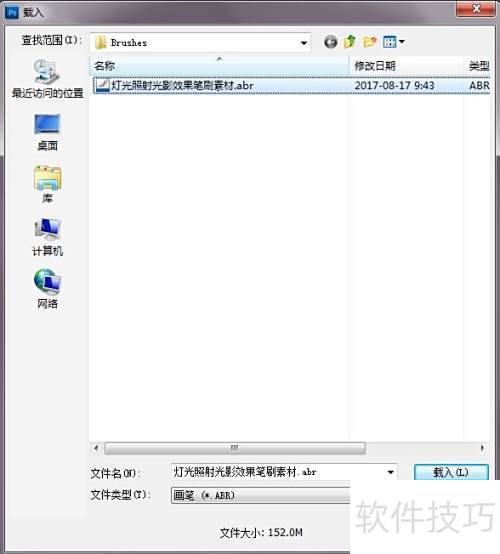Click the scrollbar right arrow
Screen dimensions: 500x554
click(482, 448)
